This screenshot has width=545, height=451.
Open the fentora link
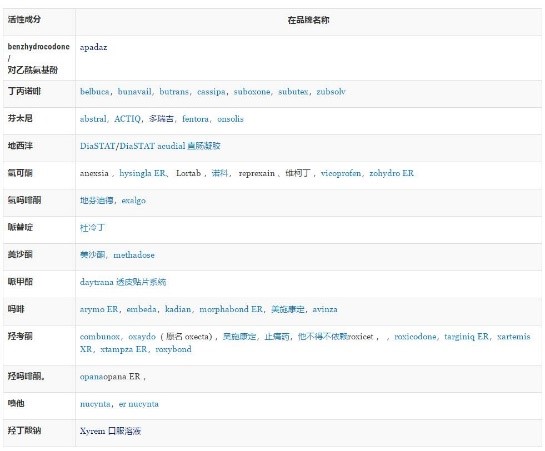click(196, 119)
